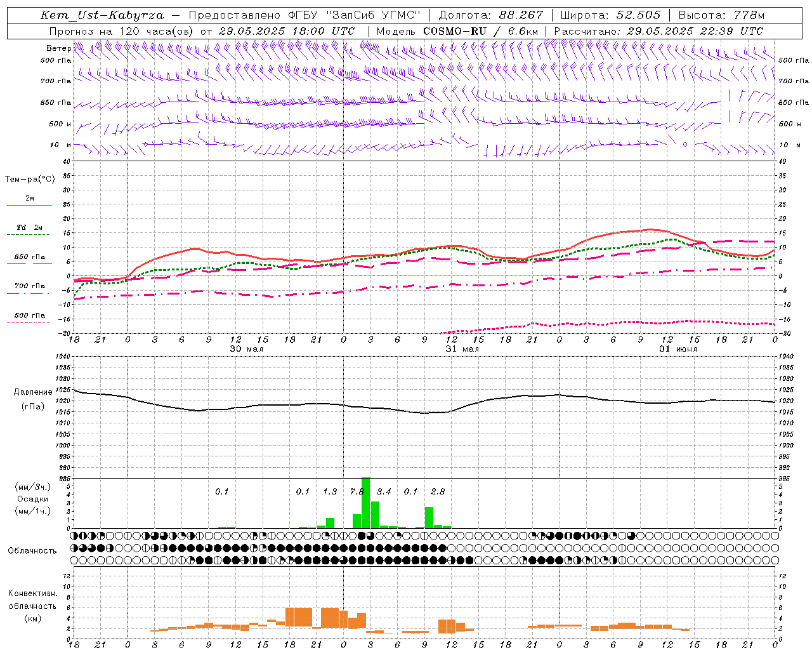
Task: Click the 1.3 precipitation value
Action: (x=330, y=492)
